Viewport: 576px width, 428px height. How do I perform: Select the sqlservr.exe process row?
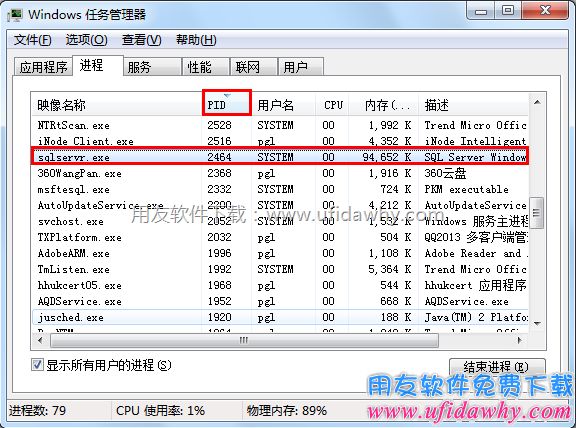[280, 157]
